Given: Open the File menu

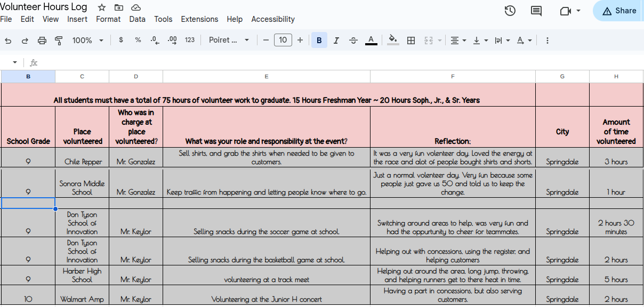Looking at the screenshot, I should coord(6,19).
